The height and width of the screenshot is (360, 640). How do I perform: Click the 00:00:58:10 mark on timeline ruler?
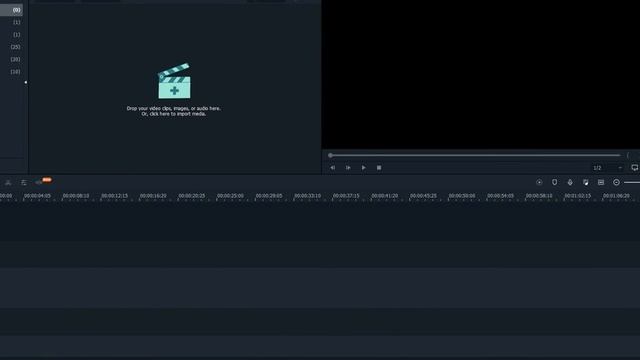point(539,196)
